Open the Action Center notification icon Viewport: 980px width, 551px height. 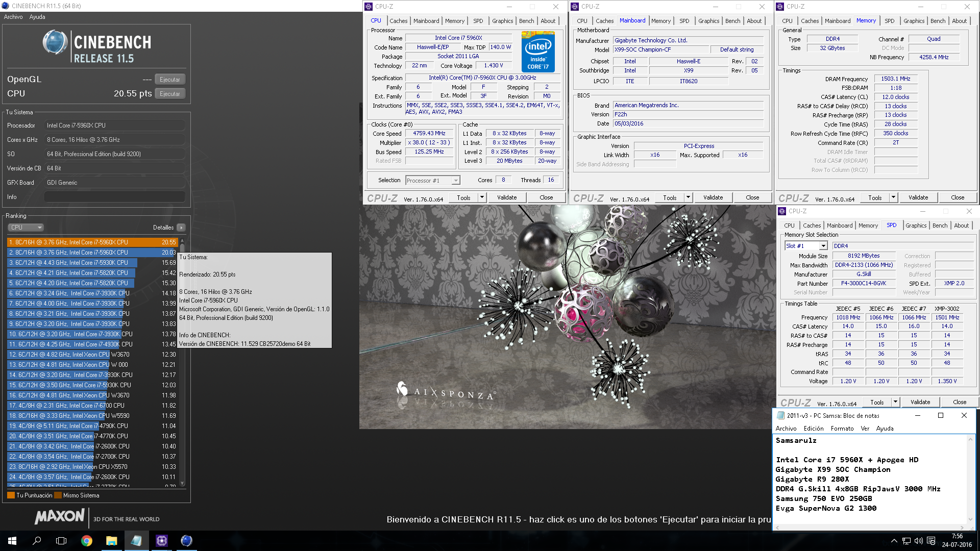click(x=931, y=541)
